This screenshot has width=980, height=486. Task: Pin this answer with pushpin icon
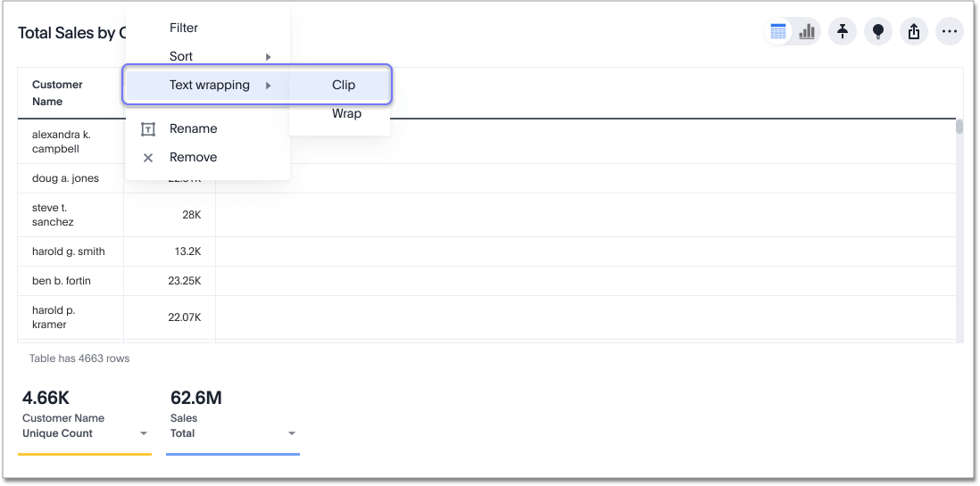tap(843, 32)
